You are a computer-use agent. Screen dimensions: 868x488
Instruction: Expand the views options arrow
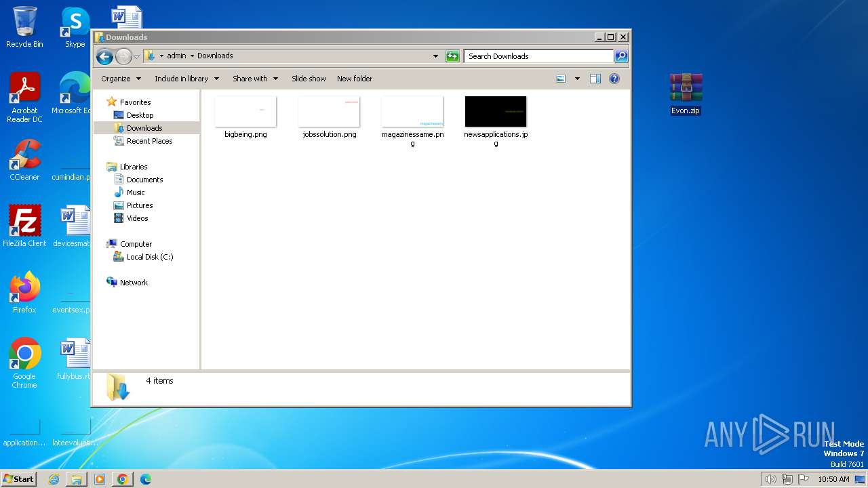point(577,79)
